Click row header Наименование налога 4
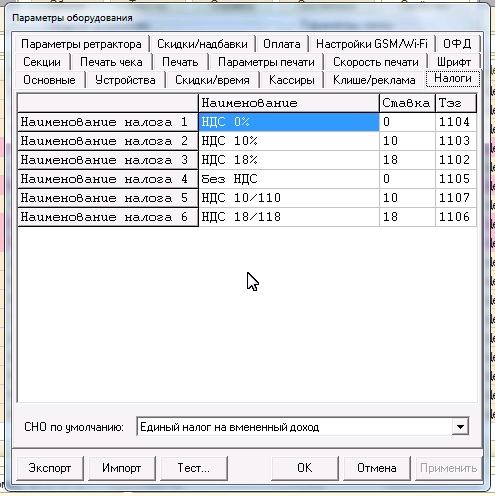The image size is (495, 496). 108,179
